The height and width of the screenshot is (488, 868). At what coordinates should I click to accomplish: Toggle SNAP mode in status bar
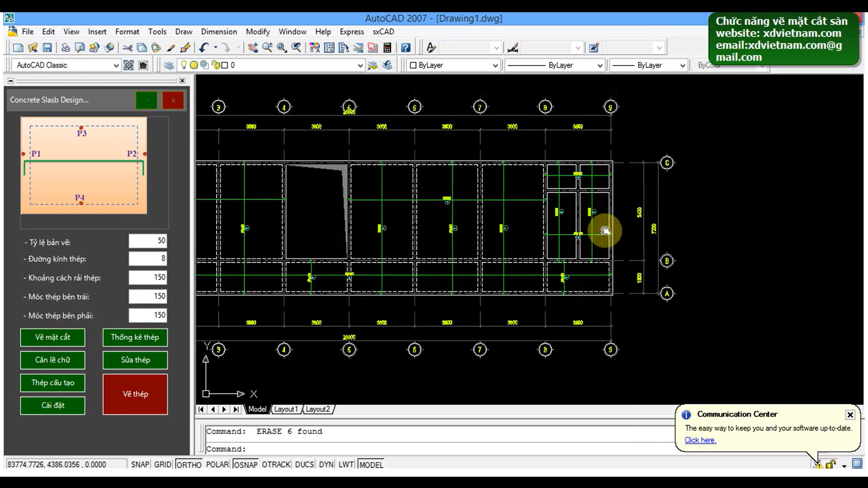140,465
